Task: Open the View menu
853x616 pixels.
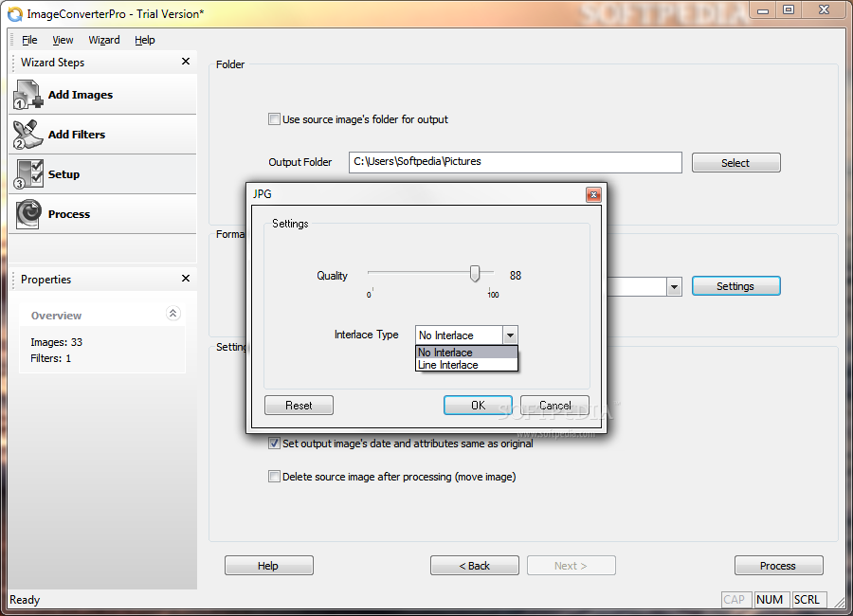Action: (63, 40)
